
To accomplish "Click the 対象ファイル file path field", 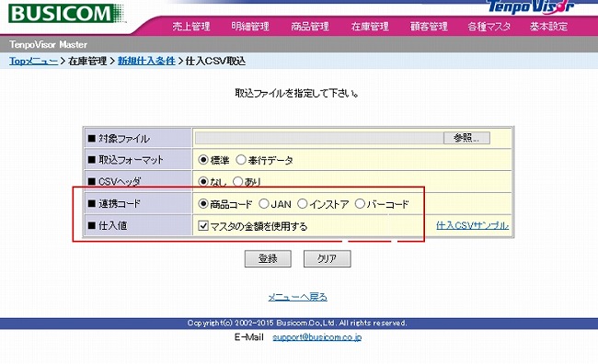I will point(319,138).
